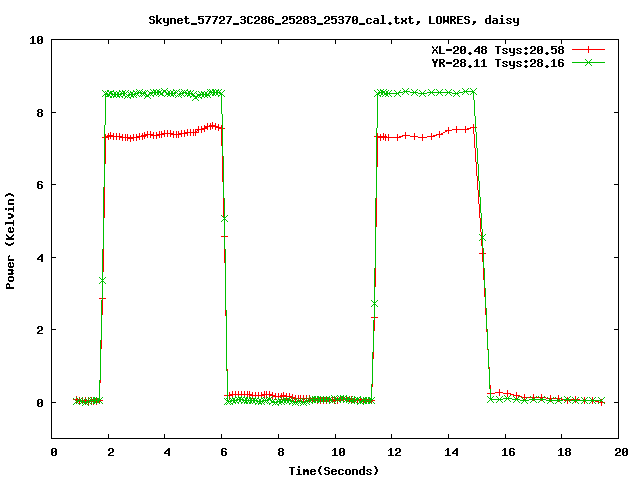Select the legend entry YR-28.11 Tsys:28.16
The image size is (640, 480).
pos(498,63)
